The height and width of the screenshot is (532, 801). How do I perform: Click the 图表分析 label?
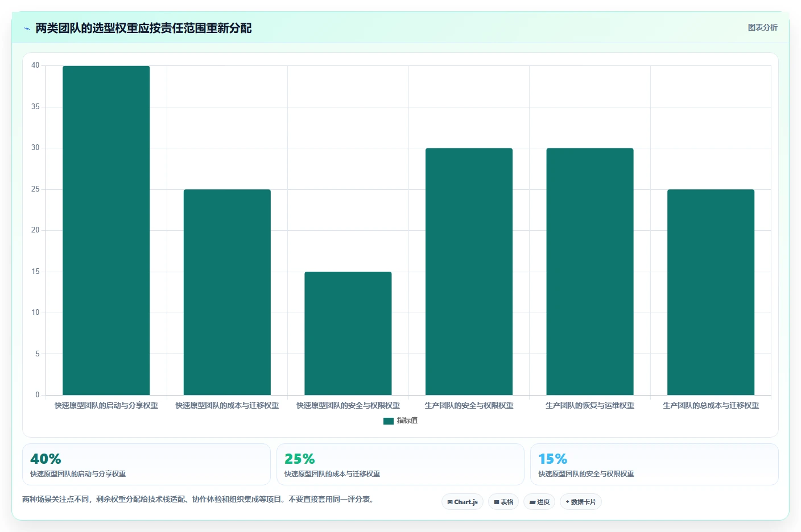pos(762,27)
